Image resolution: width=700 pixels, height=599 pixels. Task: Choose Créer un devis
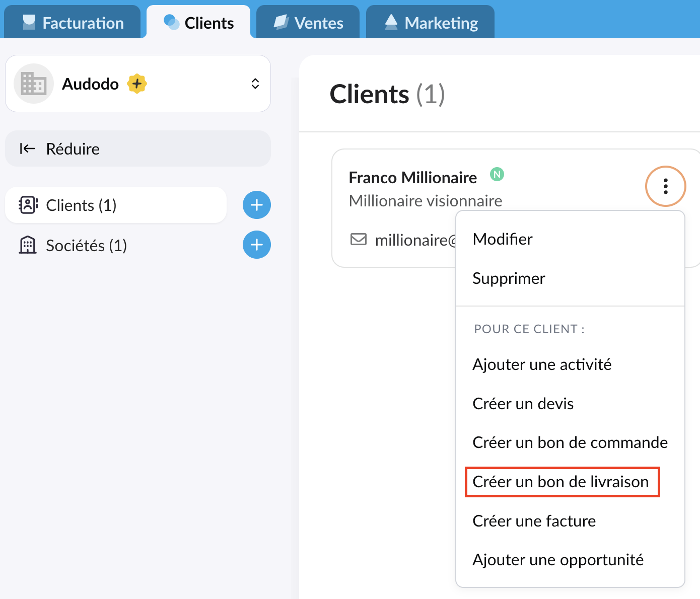[523, 404]
